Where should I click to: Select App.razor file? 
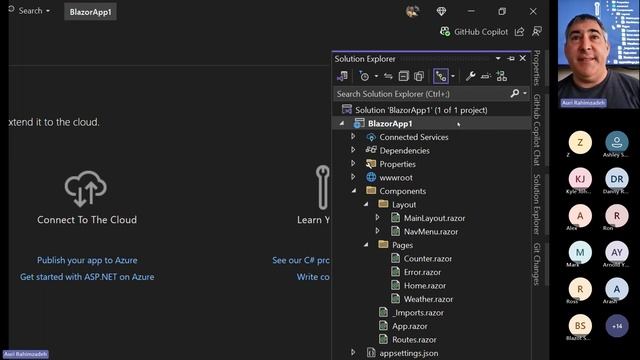click(x=409, y=326)
